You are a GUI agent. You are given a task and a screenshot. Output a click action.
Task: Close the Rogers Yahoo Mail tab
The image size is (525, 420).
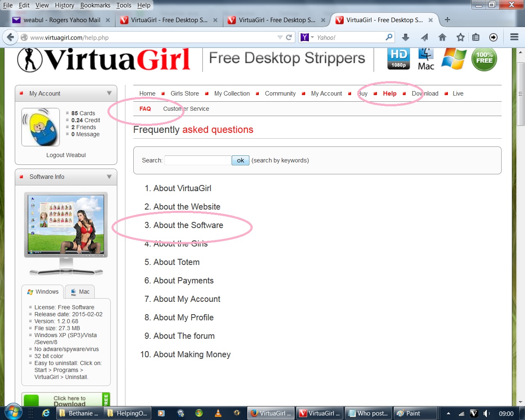click(108, 20)
